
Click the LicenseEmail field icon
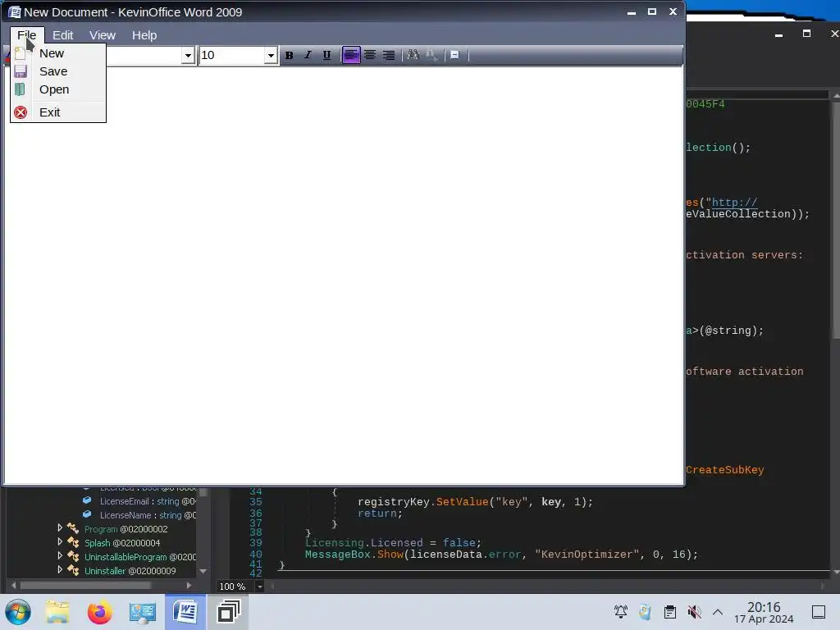pyautogui.click(x=87, y=500)
